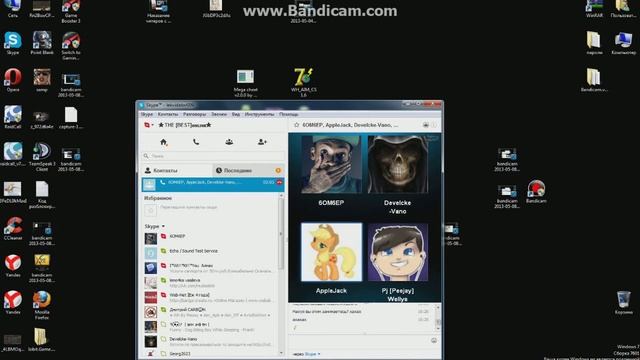640x360 pixels.
Task: Click the Skype contact search field
Action: [x=213, y=156]
